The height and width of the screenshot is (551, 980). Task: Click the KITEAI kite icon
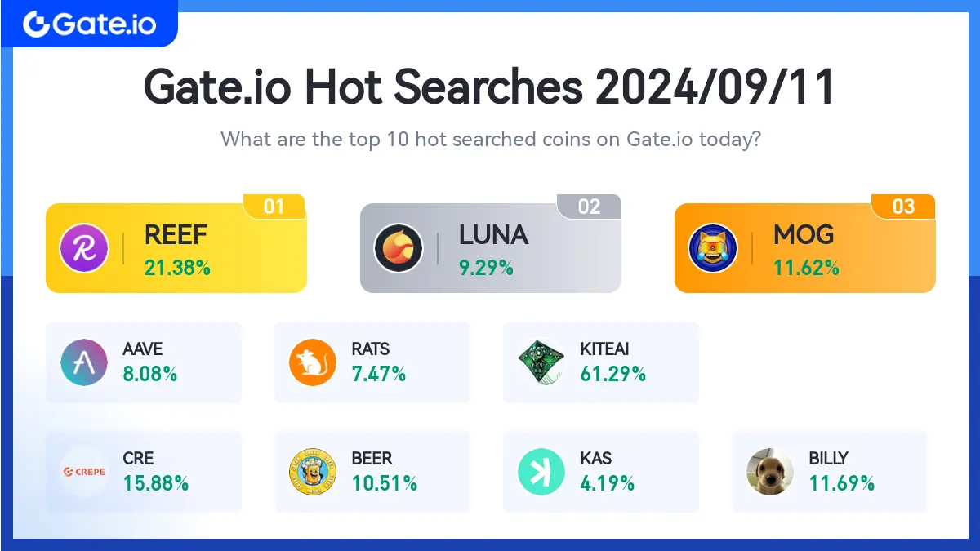click(x=541, y=362)
